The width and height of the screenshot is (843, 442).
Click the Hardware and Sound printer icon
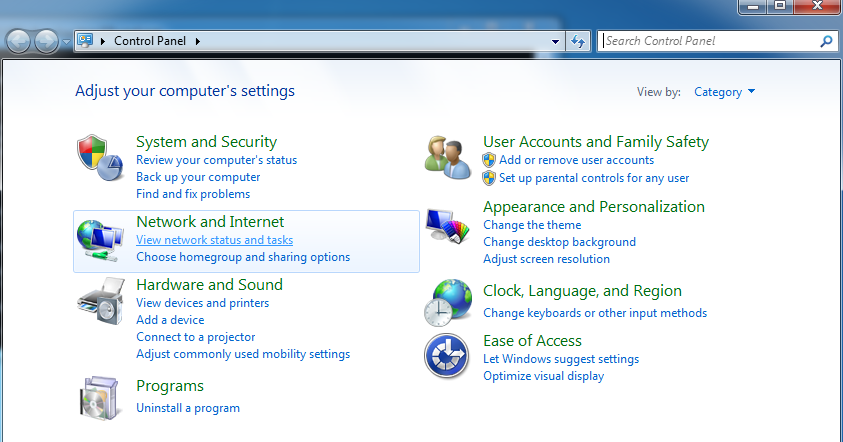(x=101, y=301)
